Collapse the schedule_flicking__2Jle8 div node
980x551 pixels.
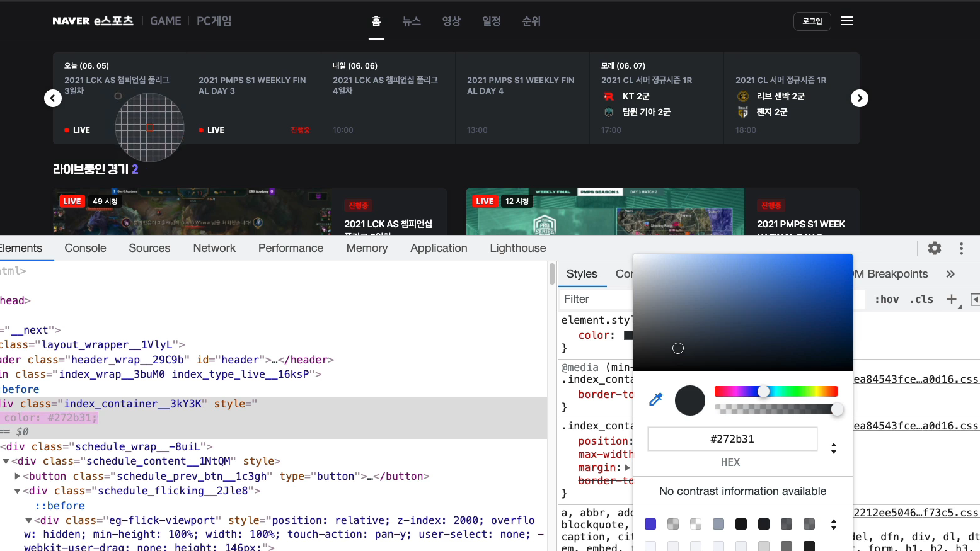click(x=18, y=491)
